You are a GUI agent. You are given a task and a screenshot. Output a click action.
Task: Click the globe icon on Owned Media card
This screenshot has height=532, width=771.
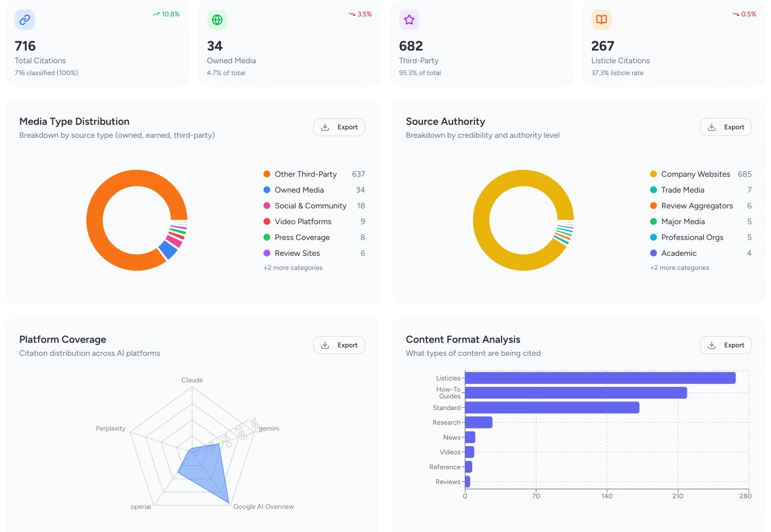pyautogui.click(x=217, y=20)
